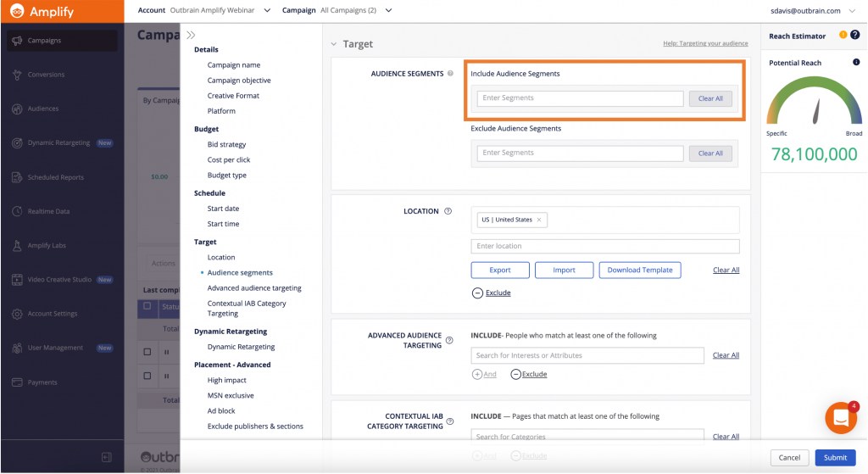Click the blue Submit button

[835, 458]
